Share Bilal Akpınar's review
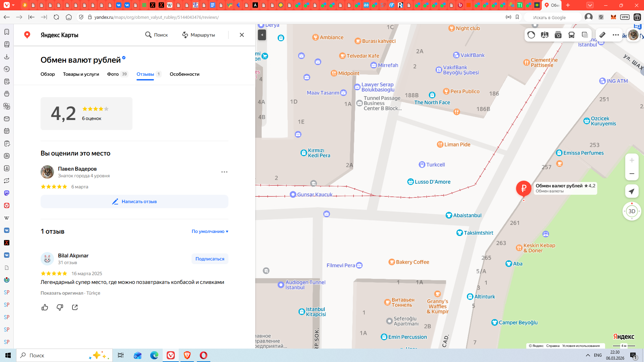The width and height of the screenshot is (644, 362). (75, 307)
